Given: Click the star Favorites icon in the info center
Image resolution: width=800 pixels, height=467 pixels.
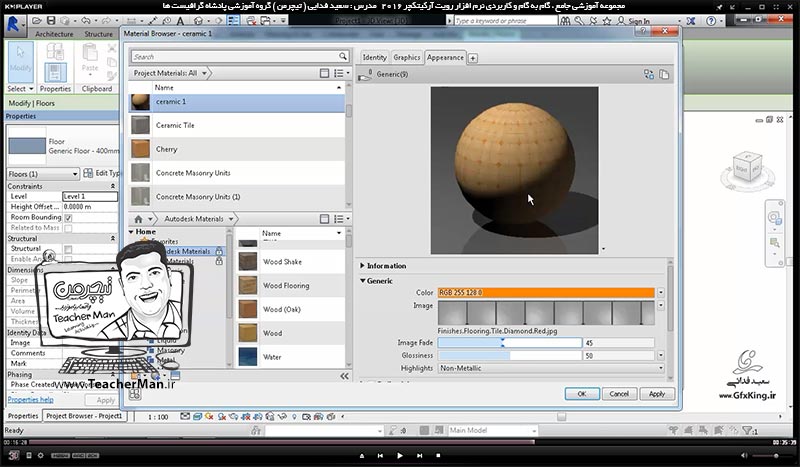Looking at the screenshot, I should 607,21.
